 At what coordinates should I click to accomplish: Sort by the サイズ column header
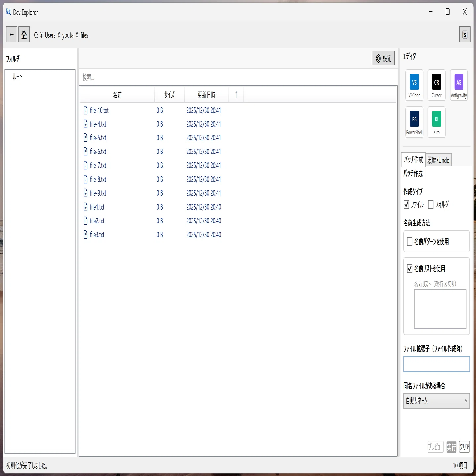tap(169, 95)
